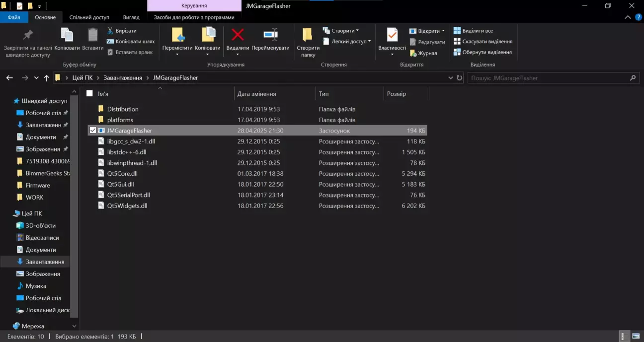
Task: Open Відеозаписи in the sidebar
Action: [37, 238]
